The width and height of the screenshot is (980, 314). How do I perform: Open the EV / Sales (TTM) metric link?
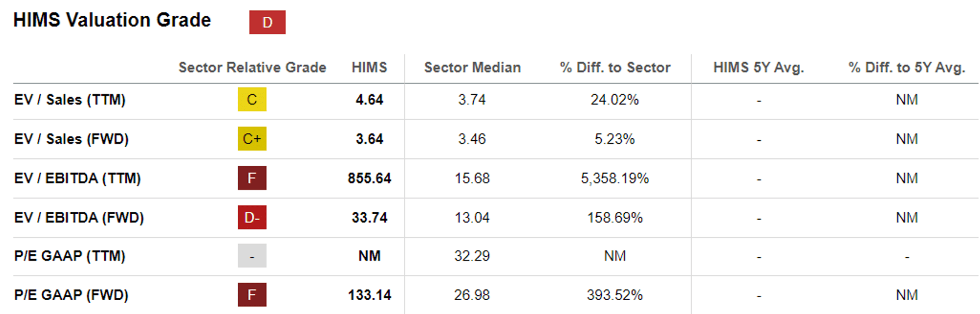point(70,99)
